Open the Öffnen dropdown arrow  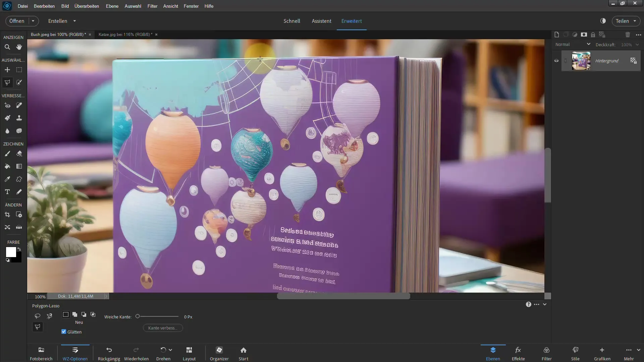pos(33,21)
